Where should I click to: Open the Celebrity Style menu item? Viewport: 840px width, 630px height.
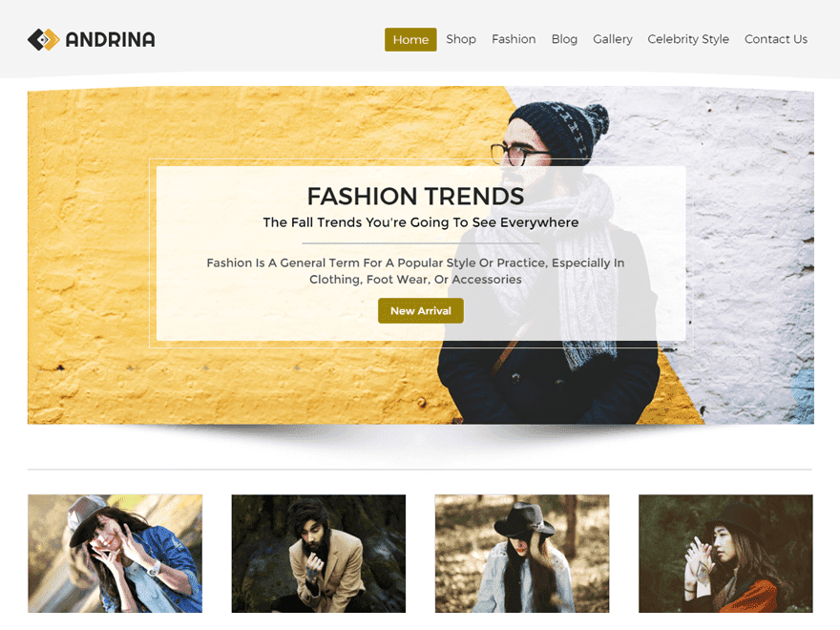tap(688, 39)
